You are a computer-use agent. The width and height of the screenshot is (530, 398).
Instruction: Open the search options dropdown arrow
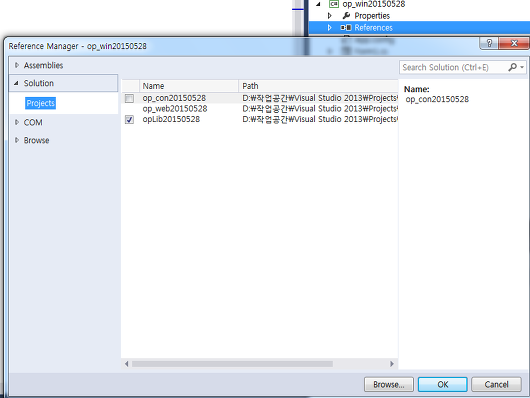[522, 67]
